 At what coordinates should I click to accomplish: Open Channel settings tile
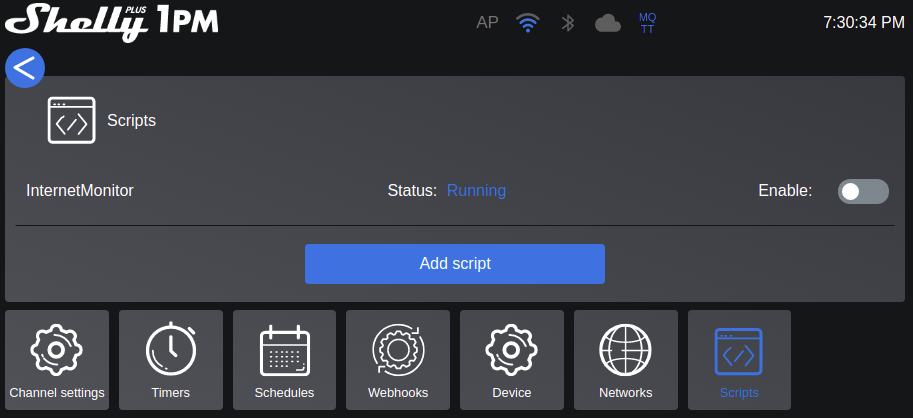point(57,360)
